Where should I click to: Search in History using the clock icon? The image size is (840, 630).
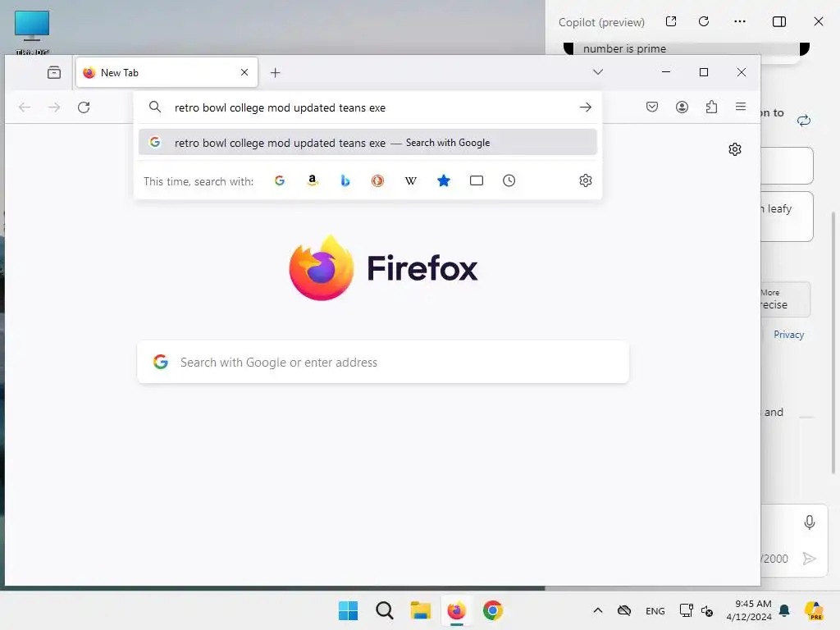point(509,180)
